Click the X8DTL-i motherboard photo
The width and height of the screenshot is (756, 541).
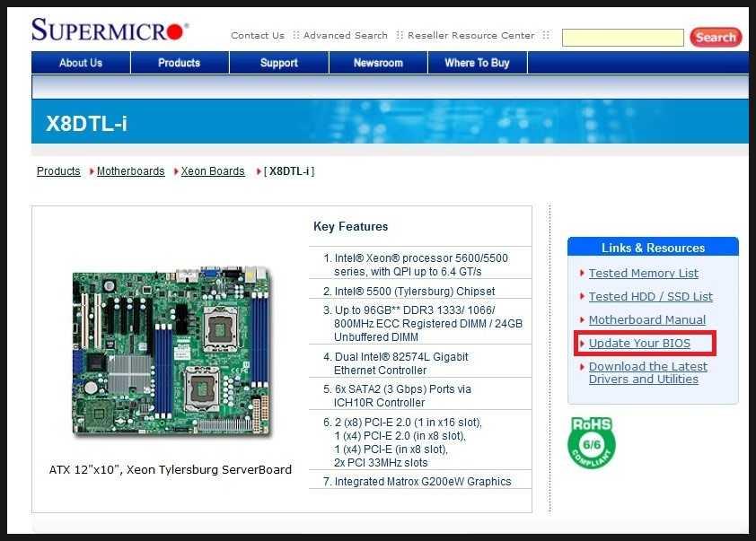click(x=171, y=351)
